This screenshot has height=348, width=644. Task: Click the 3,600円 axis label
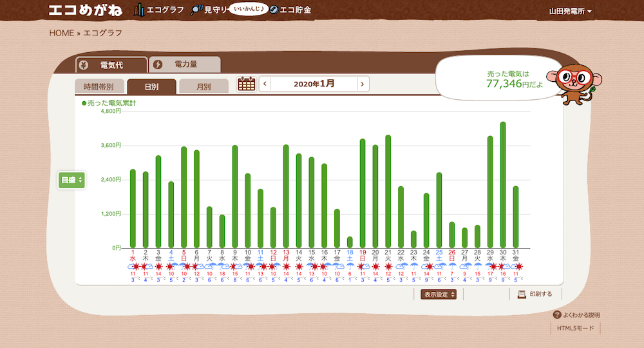111,145
